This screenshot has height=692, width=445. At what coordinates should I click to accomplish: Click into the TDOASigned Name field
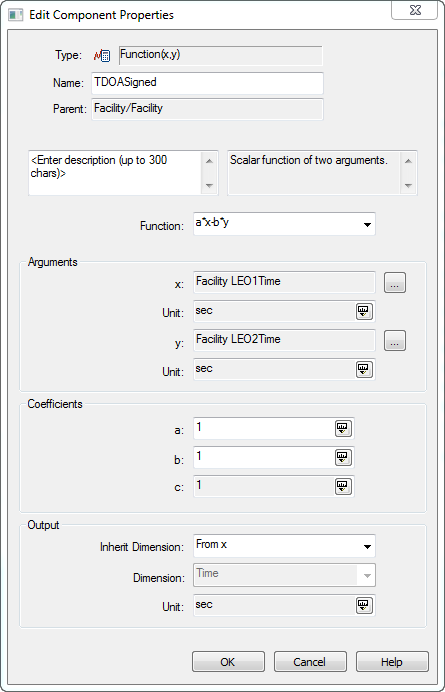pyautogui.click(x=207, y=83)
